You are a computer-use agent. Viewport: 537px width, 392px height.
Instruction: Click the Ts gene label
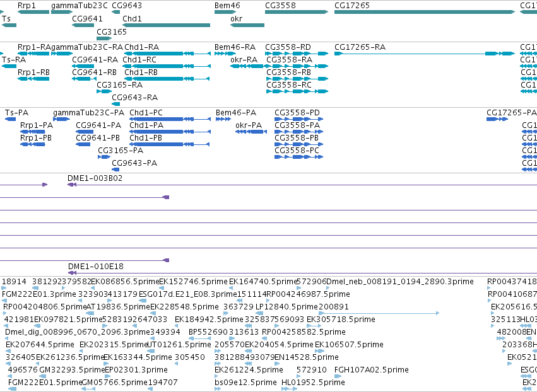point(6,18)
